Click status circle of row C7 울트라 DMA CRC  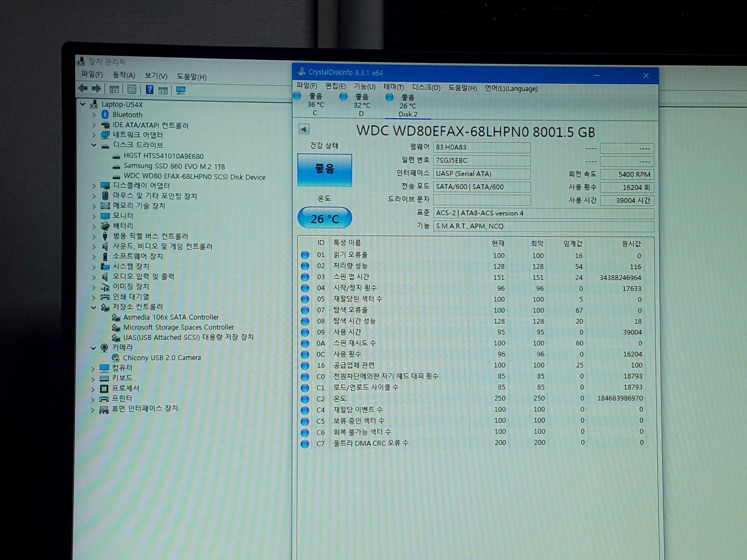click(x=305, y=444)
